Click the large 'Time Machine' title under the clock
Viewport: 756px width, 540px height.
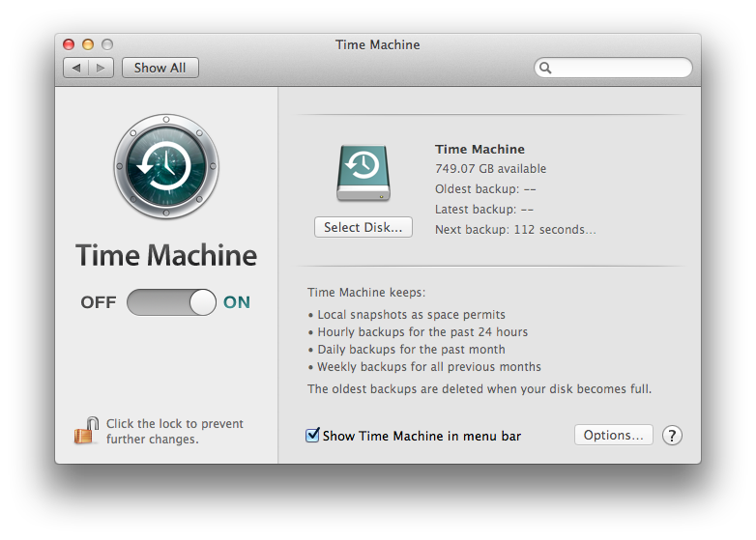click(166, 255)
